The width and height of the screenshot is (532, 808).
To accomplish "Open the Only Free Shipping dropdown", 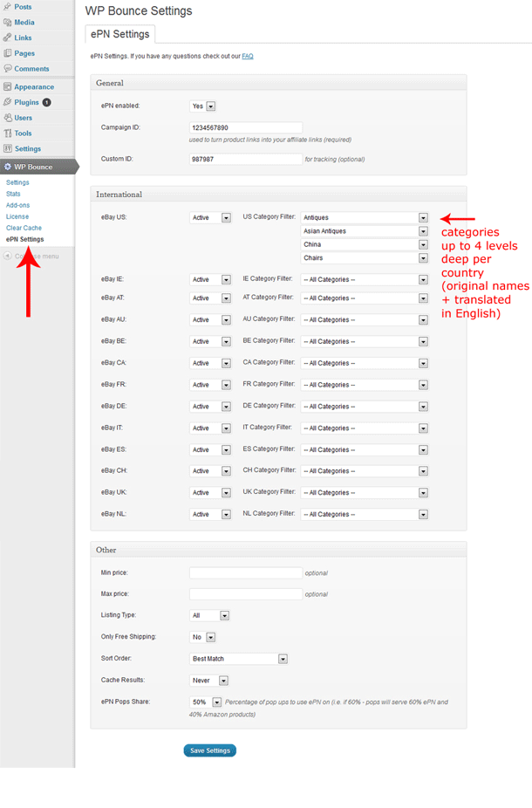I will point(203,637).
